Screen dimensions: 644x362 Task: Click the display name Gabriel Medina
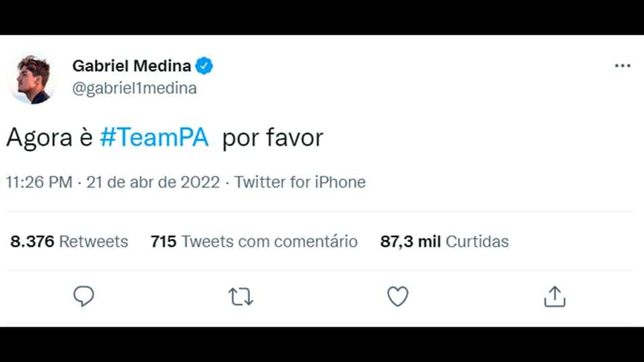point(132,66)
